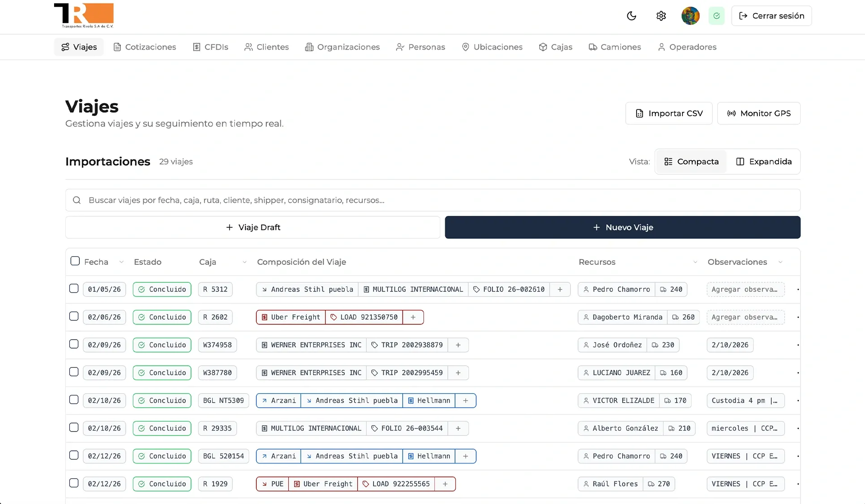This screenshot has height=504, width=865.
Task: Click truck 170 chip for VICTOR ELIZALDE
Action: coord(675,400)
